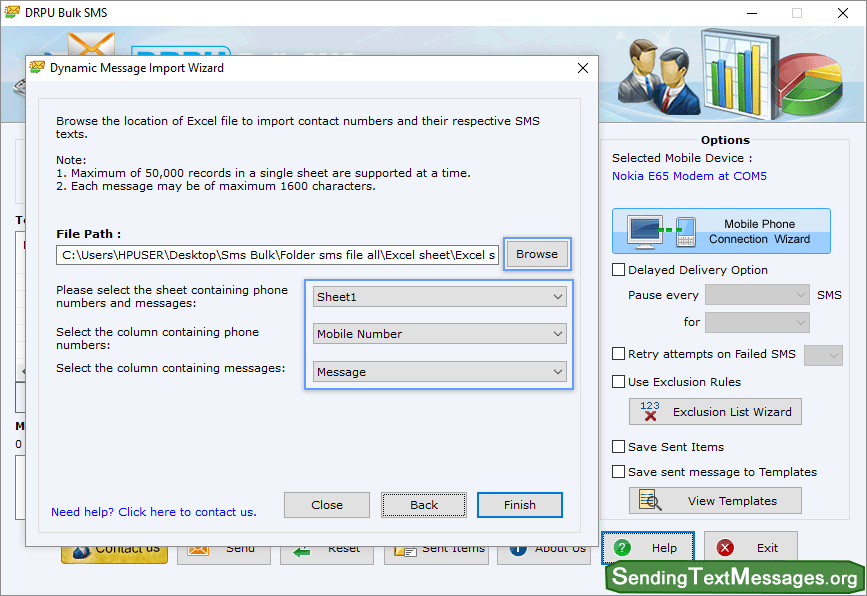Click the Send envelope icon in the main window
Viewport: 867px width, 596px height.
[x=197, y=550]
